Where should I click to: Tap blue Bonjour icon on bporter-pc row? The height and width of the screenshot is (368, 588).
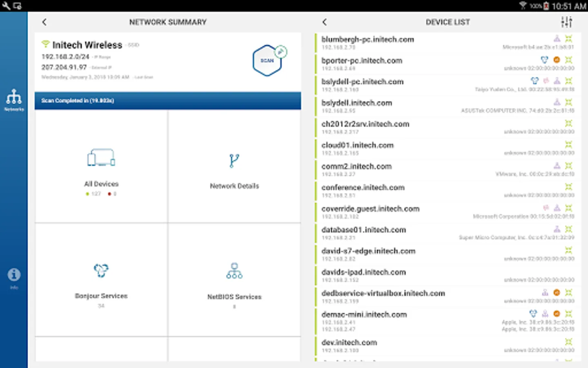pos(544,60)
